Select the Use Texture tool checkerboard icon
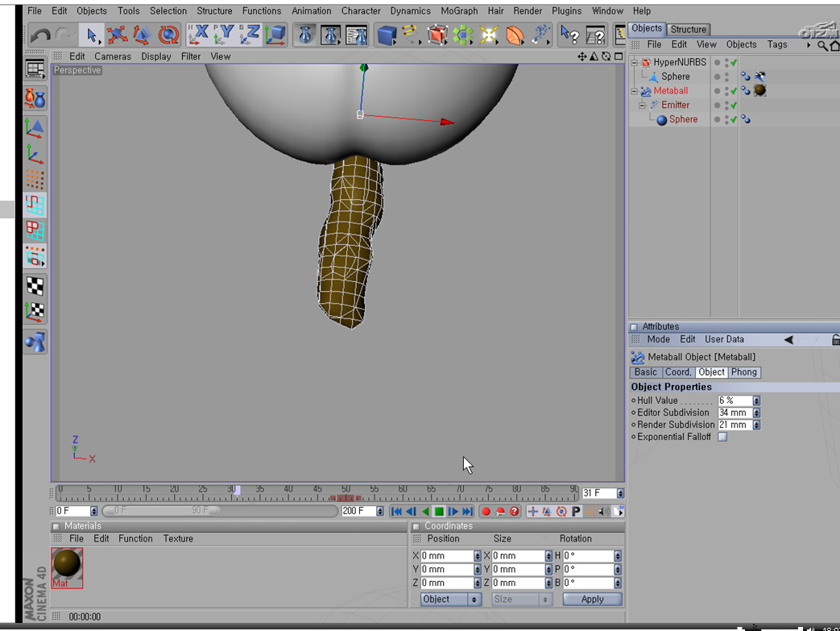Image resolution: width=840 pixels, height=631 pixels. [35, 286]
